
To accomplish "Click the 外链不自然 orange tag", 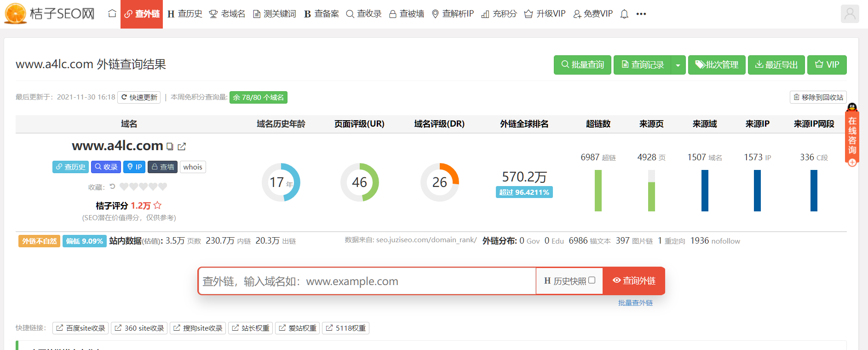I will 39,241.
